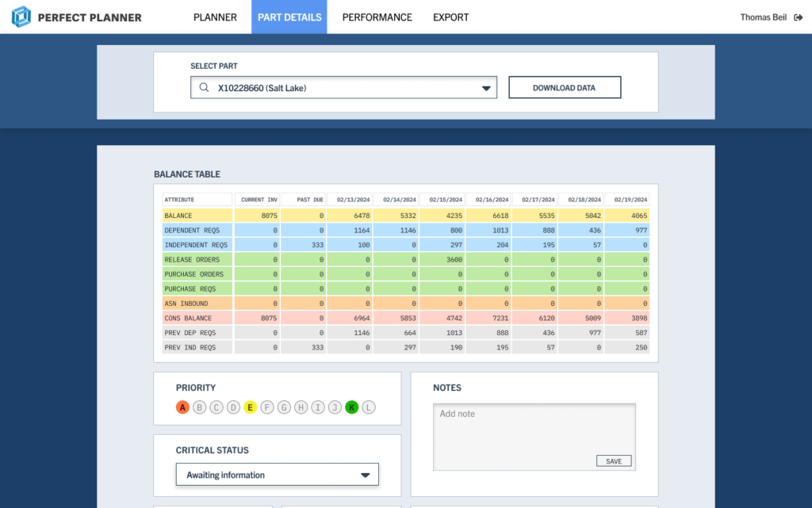Open the Critical Status dropdown
The height and width of the screenshot is (508, 812).
coord(277,475)
